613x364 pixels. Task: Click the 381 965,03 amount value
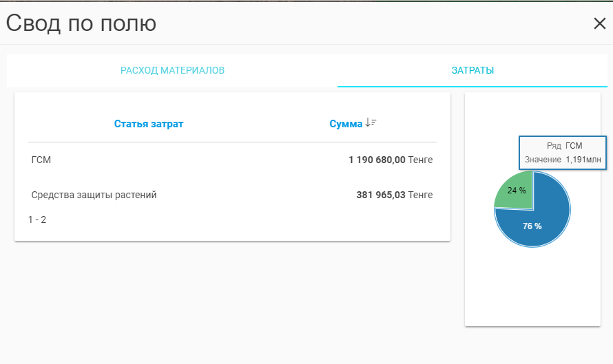(381, 195)
